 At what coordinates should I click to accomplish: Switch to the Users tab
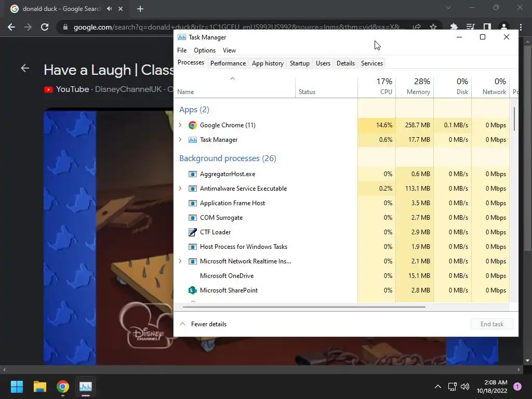pyautogui.click(x=323, y=63)
